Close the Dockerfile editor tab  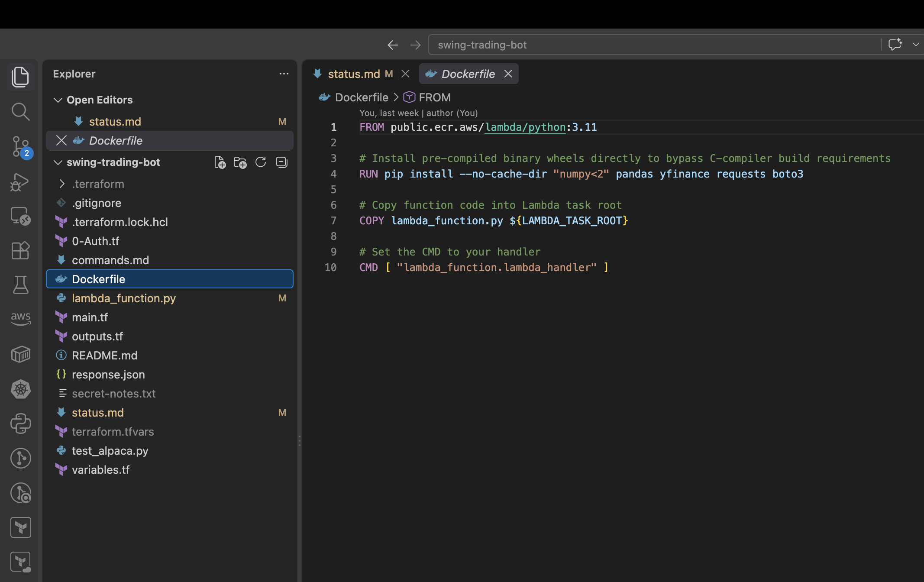pyautogui.click(x=508, y=74)
